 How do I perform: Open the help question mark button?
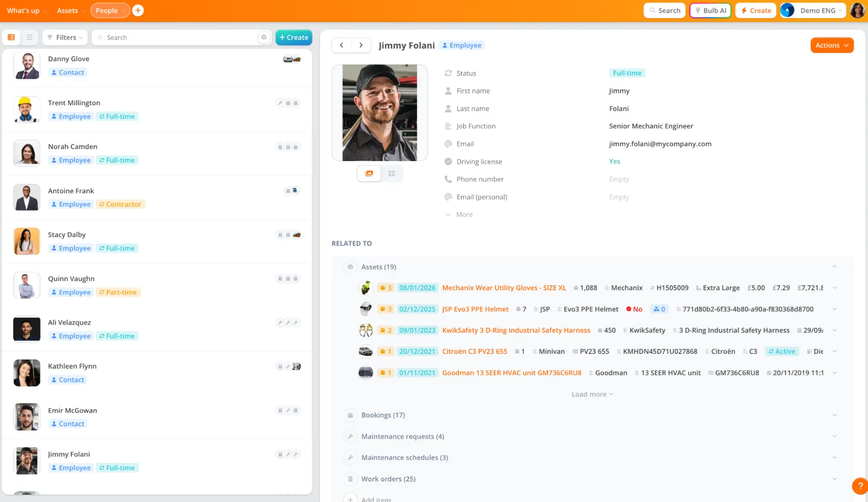click(x=860, y=486)
